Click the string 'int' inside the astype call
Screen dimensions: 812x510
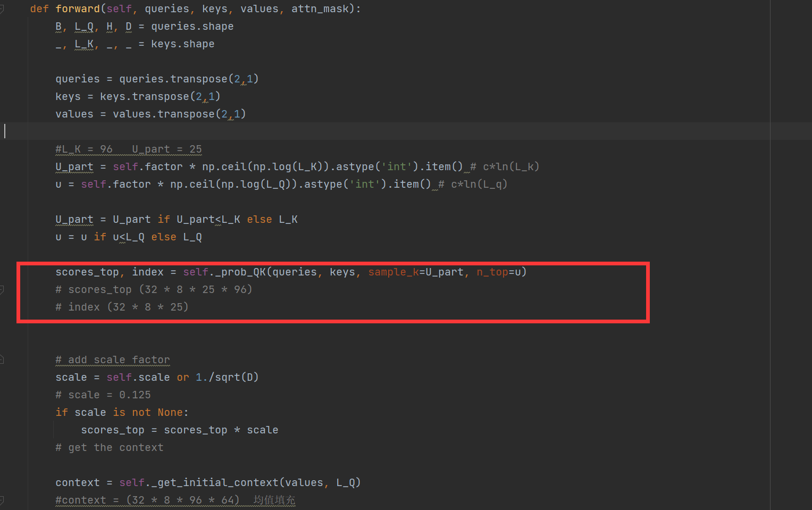click(x=396, y=166)
